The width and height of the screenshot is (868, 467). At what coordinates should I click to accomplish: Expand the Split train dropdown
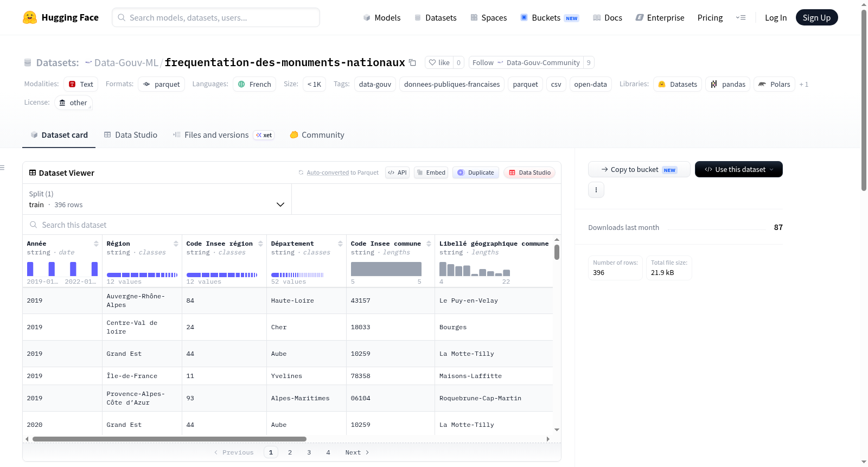tap(157, 199)
